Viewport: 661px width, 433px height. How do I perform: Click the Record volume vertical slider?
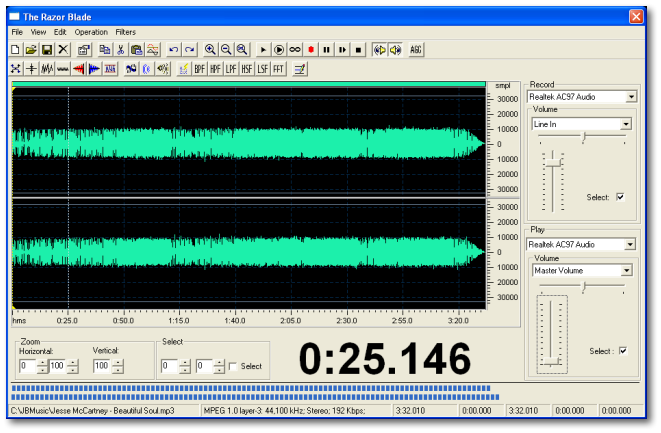tap(549, 180)
